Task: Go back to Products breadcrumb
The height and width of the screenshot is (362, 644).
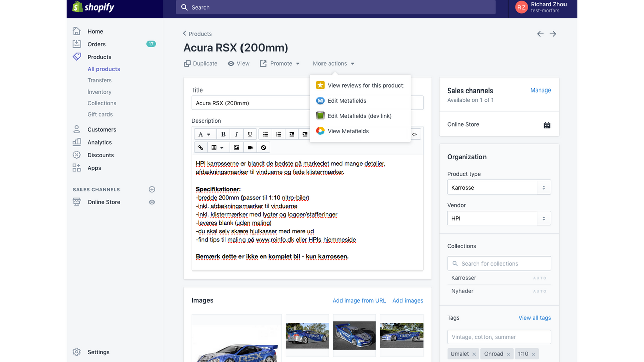Action: (197, 34)
